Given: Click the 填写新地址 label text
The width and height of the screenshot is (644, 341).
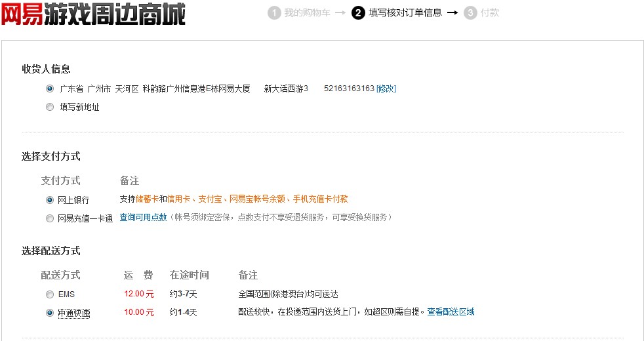Looking at the screenshot, I should click(x=79, y=108).
